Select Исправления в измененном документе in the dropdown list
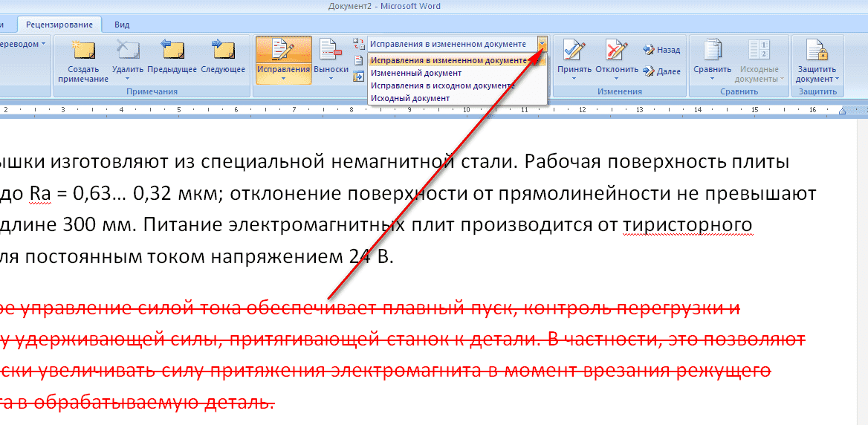868x425 pixels. 457,60
